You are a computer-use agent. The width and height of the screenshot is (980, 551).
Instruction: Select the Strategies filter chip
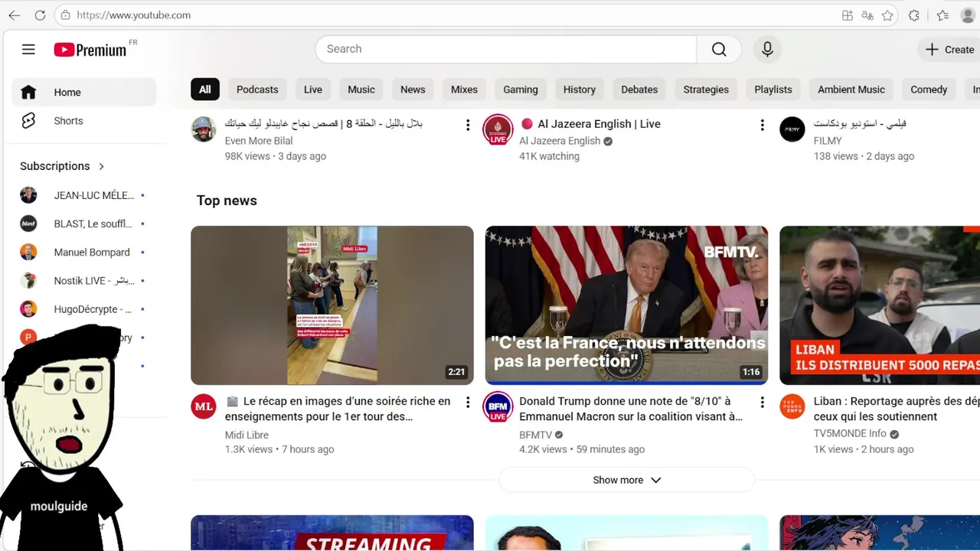click(706, 90)
